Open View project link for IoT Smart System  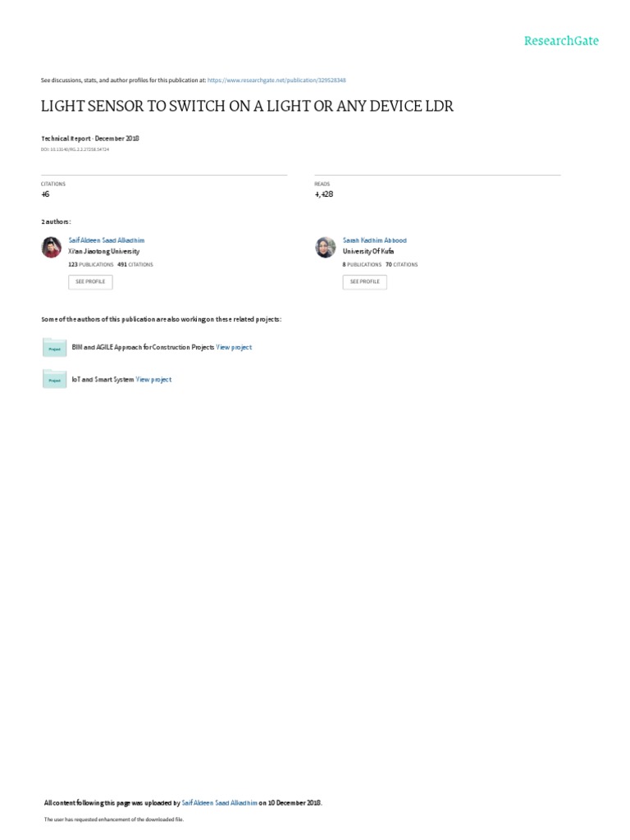click(153, 379)
